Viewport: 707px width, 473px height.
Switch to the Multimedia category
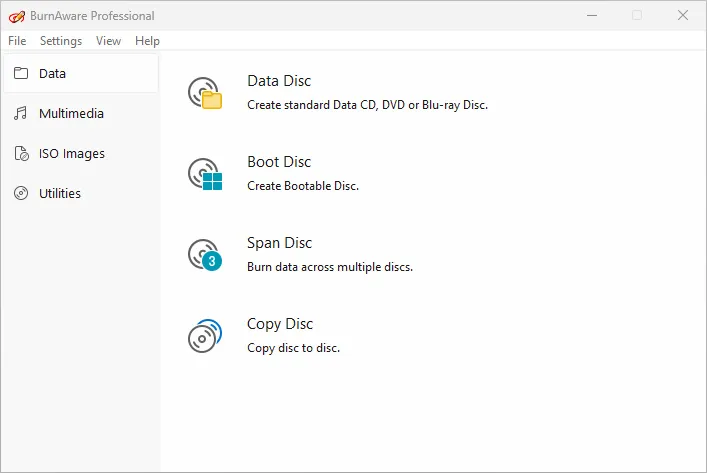click(81, 113)
